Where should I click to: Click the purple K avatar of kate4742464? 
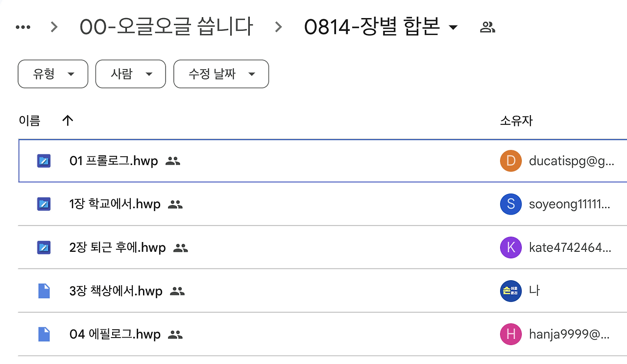tap(510, 247)
